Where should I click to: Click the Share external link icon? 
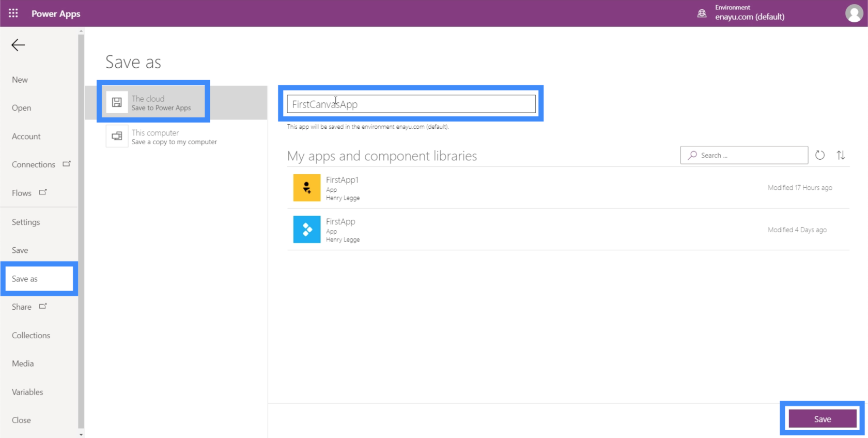[x=43, y=306]
